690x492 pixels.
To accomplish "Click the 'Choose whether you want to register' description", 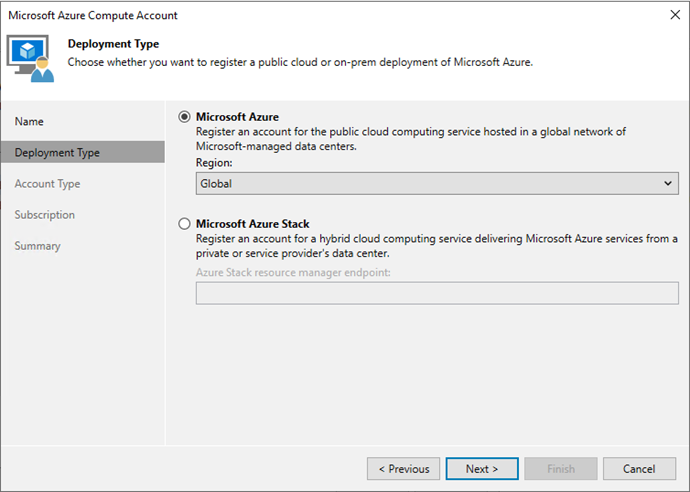I will 300,62.
